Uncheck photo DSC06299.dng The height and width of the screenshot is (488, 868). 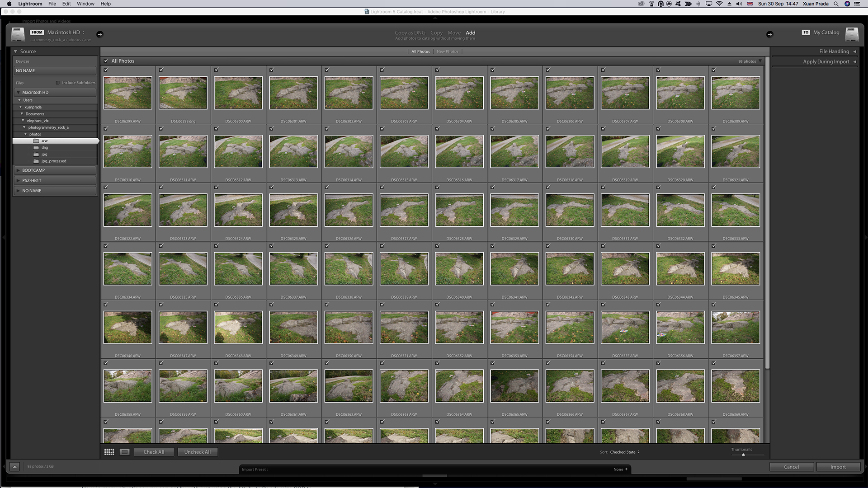161,70
